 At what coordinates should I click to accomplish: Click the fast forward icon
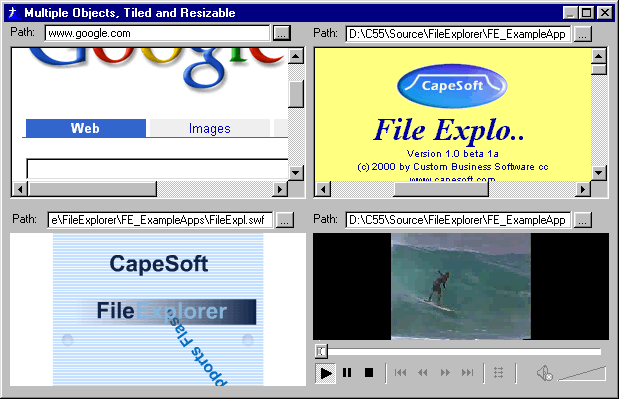[x=445, y=373]
